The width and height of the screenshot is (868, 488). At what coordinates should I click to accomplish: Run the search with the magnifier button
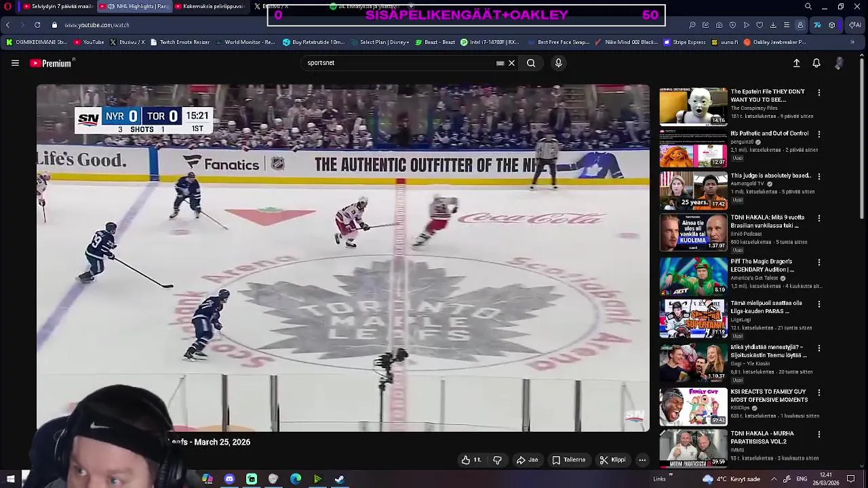(x=531, y=63)
